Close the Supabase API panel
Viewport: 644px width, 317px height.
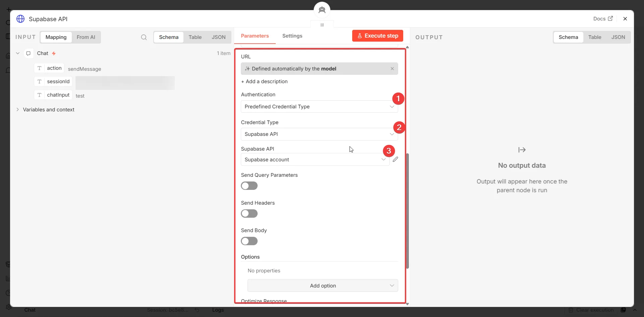pyautogui.click(x=625, y=19)
